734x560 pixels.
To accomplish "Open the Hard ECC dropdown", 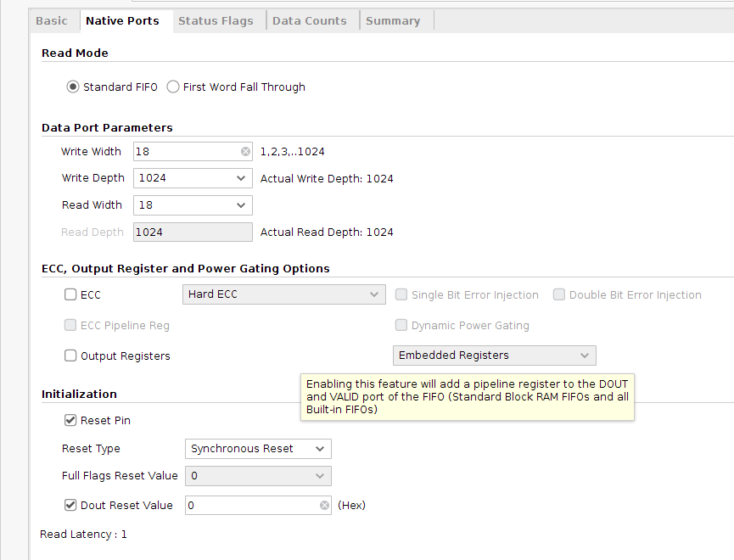I will pos(373,294).
